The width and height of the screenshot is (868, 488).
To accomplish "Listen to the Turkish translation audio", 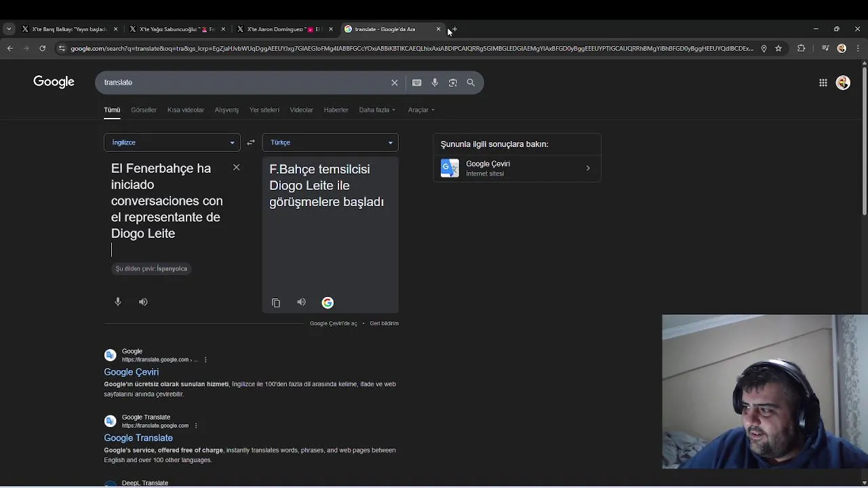I will [x=301, y=302].
